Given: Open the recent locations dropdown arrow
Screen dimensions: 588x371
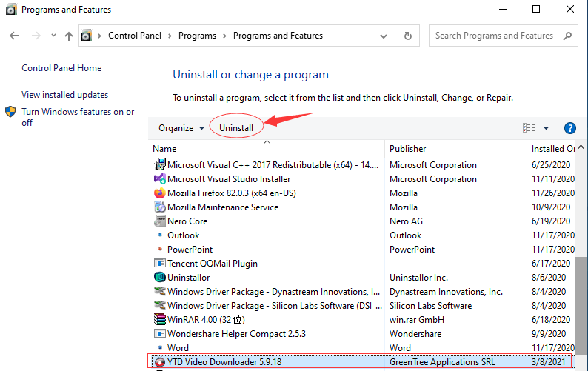Looking at the screenshot, I should tap(53, 36).
